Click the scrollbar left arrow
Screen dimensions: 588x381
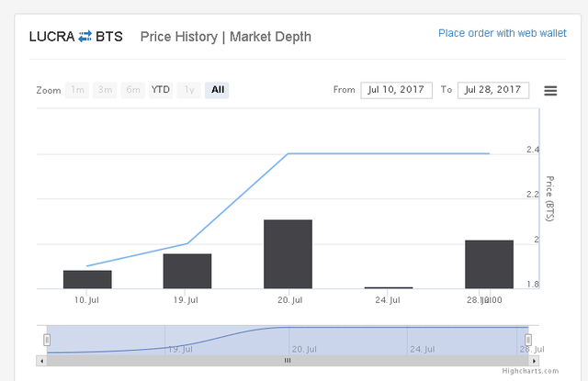tap(41, 361)
